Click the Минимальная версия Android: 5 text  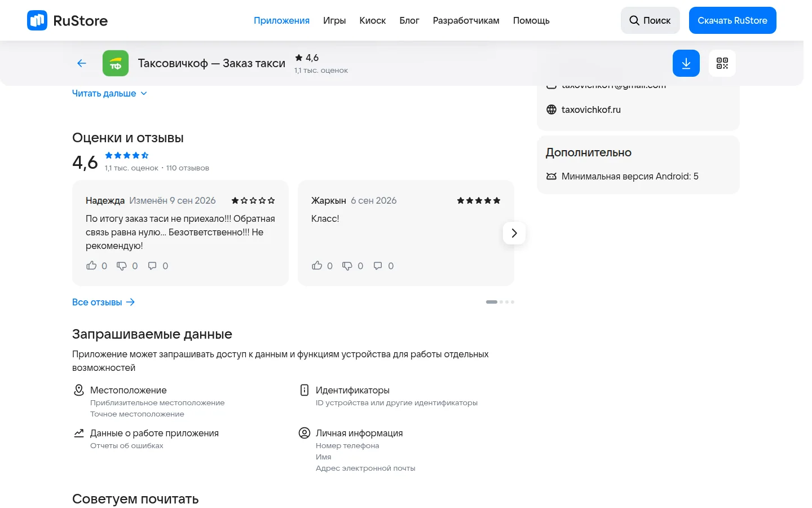pyautogui.click(x=630, y=176)
